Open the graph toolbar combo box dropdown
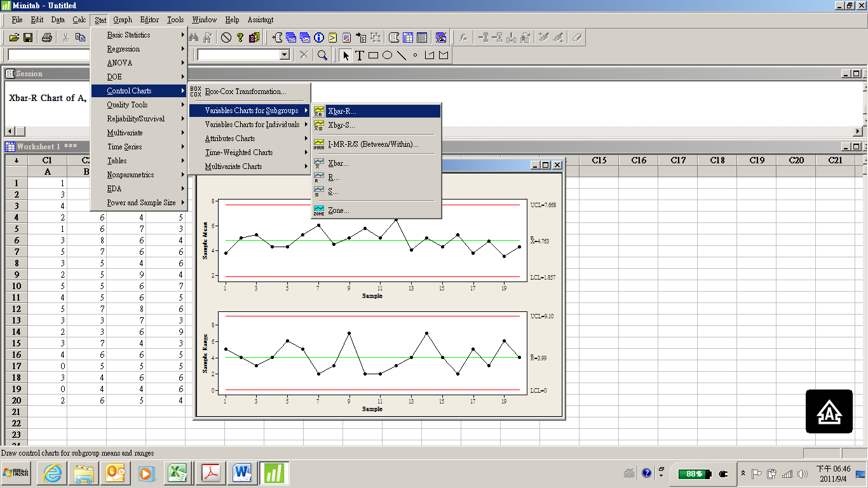 pyautogui.click(x=284, y=55)
